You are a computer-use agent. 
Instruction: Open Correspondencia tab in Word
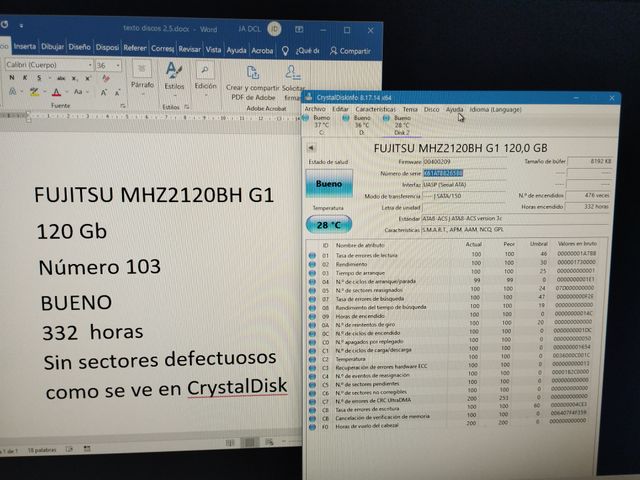click(162, 49)
